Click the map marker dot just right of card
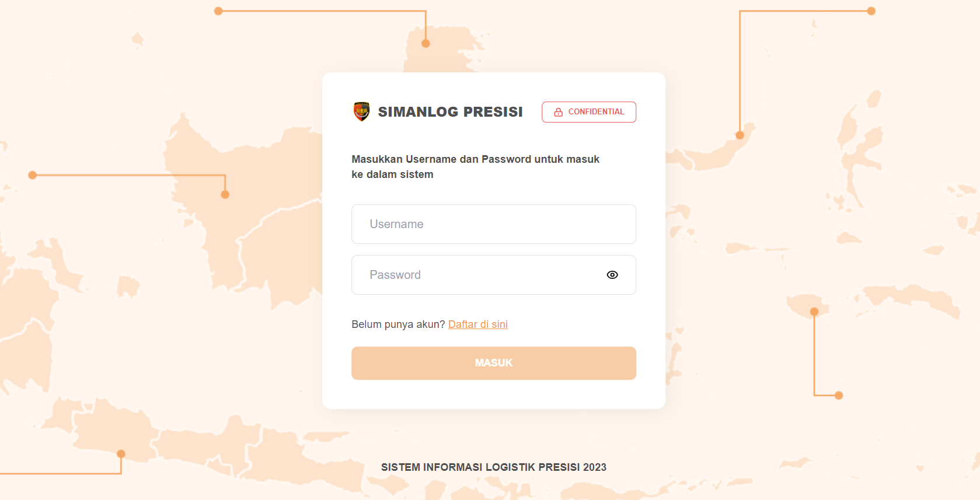 [740, 135]
